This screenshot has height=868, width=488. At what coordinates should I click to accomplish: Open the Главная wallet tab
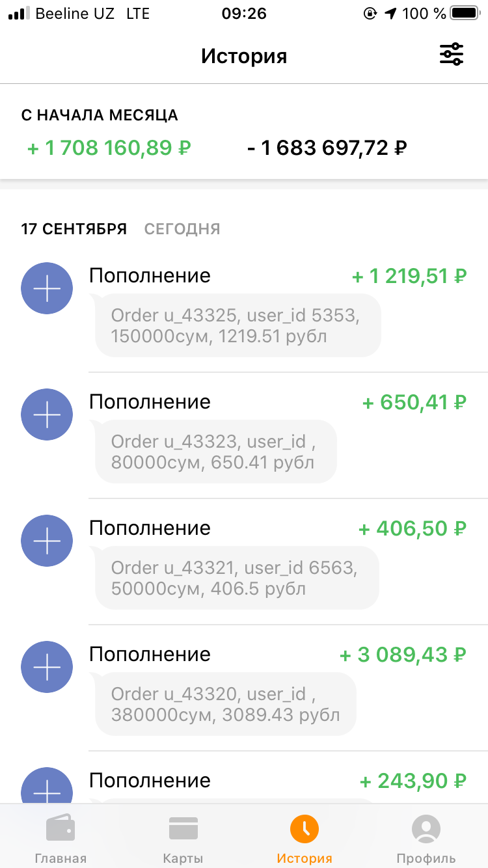pos(61,839)
